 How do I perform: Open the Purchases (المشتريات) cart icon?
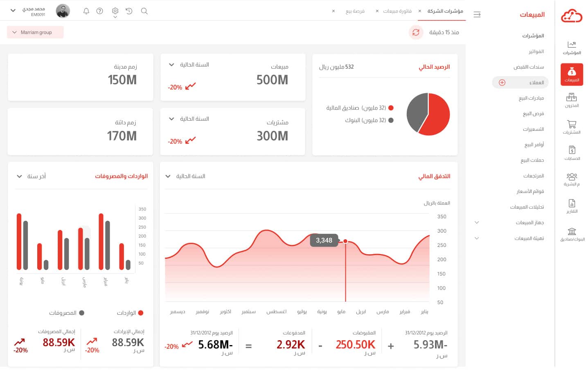click(571, 127)
